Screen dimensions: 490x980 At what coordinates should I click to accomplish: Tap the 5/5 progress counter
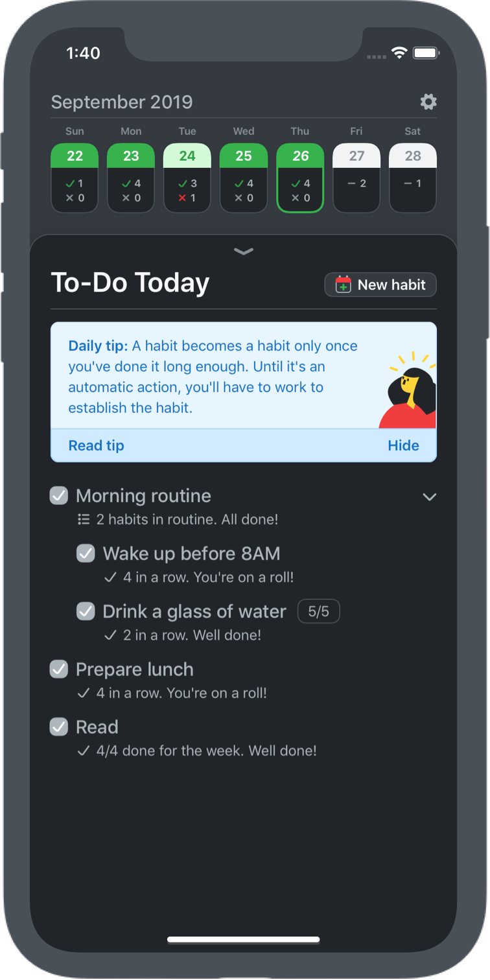(318, 611)
